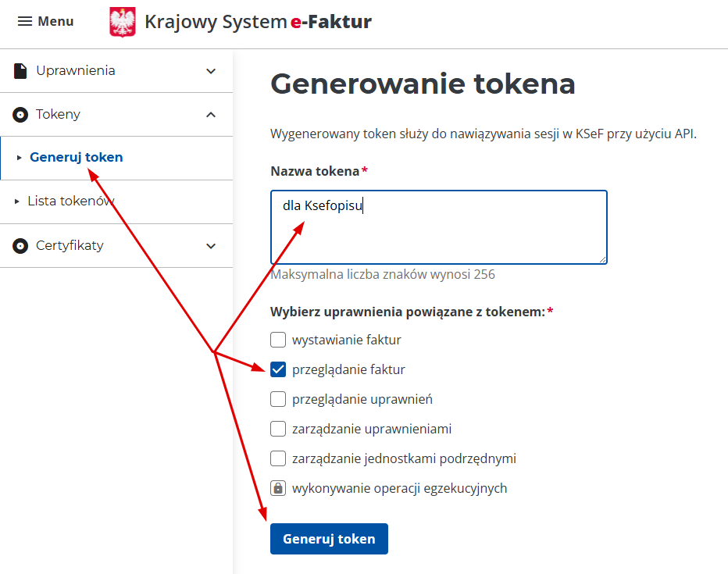Click the Polish eagle emblem logo
728x574 pixels.
click(x=123, y=22)
